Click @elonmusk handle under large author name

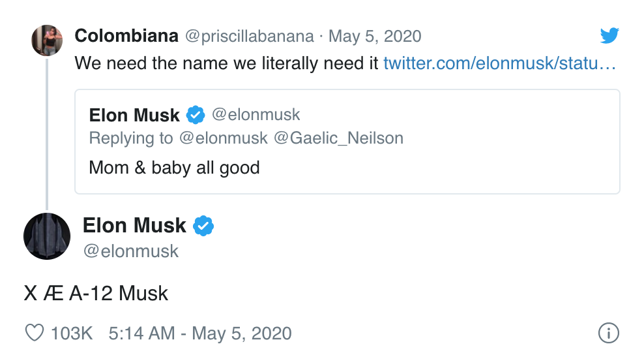coord(130,251)
